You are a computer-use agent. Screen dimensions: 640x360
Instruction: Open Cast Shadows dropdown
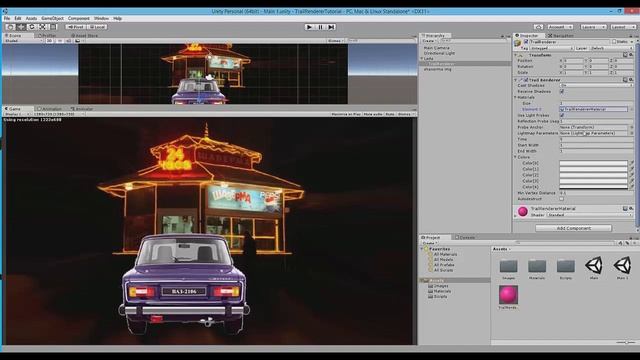click(x=596, y=86)
